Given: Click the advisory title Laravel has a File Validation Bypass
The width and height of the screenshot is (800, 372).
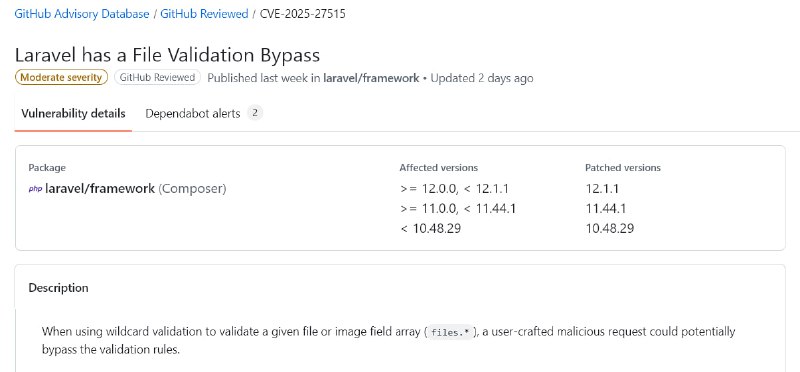Looking at the screenshot, I should click(x=167, y=54).
